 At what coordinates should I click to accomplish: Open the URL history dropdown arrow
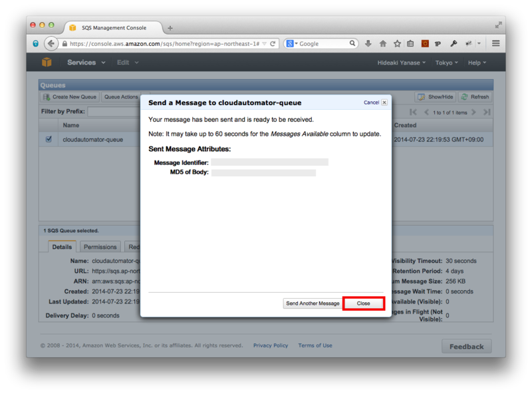pos(264,43)
